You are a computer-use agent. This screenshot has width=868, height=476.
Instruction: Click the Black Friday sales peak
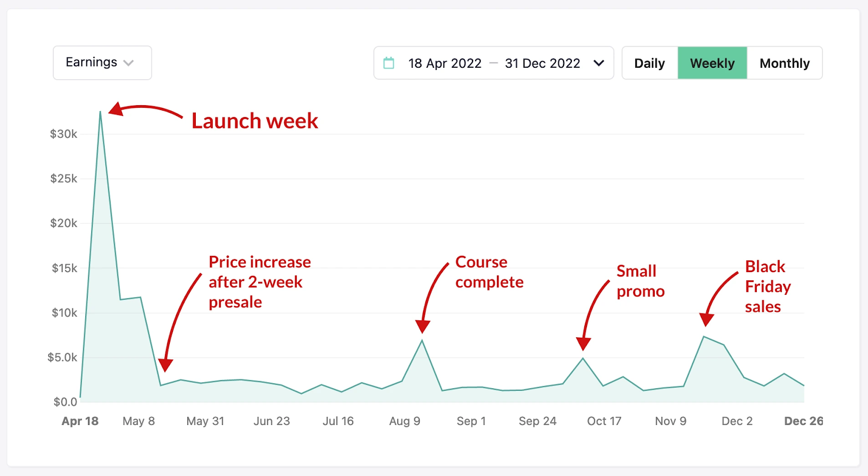704,337
